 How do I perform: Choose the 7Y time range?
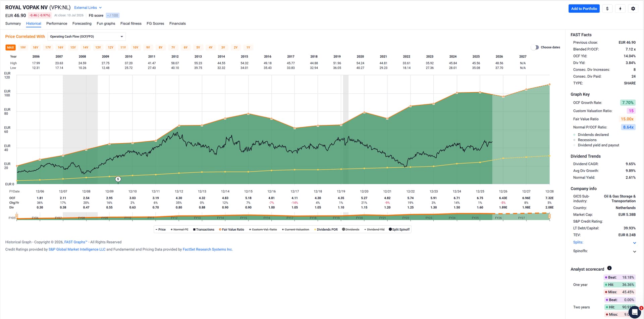point(173,48)
